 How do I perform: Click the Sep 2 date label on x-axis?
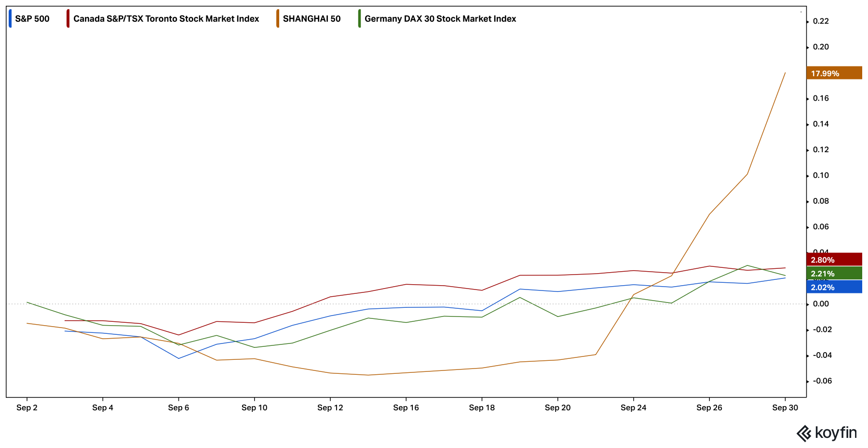[27, 408]
